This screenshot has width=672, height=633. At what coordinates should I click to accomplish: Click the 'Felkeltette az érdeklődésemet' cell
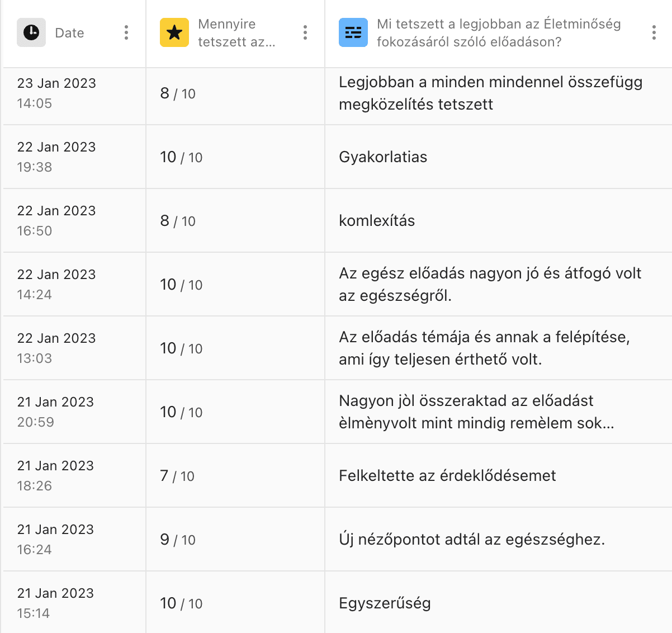(498, 476)
